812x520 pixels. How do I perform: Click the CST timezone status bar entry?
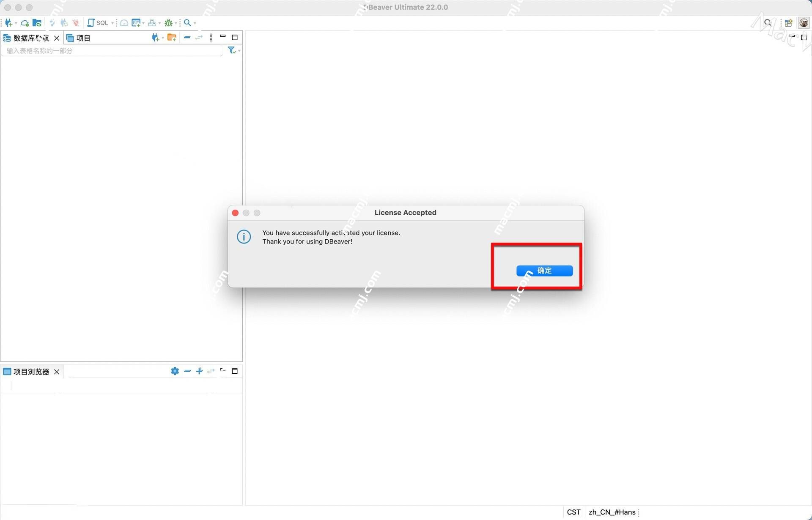pos(573,512)
